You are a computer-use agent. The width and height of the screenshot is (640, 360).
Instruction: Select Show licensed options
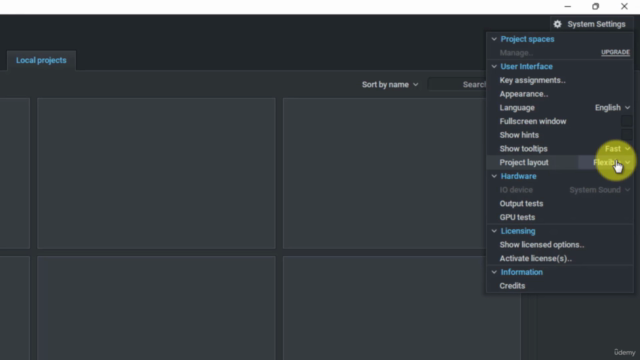(x=542, y=245)
